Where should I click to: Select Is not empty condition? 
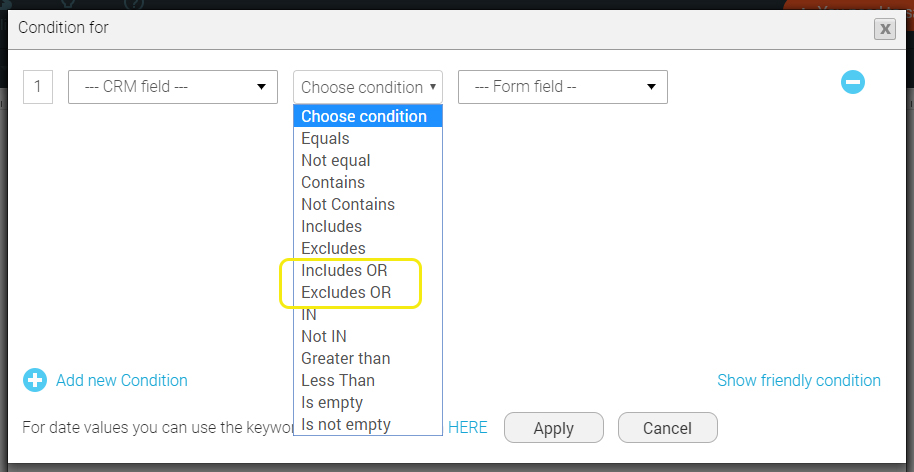368,425
